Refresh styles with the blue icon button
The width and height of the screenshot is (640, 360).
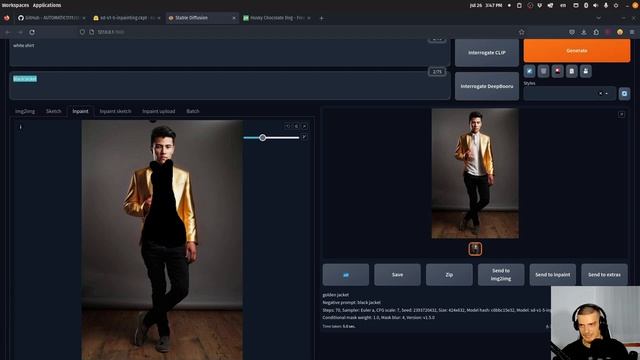pos(624,93)
